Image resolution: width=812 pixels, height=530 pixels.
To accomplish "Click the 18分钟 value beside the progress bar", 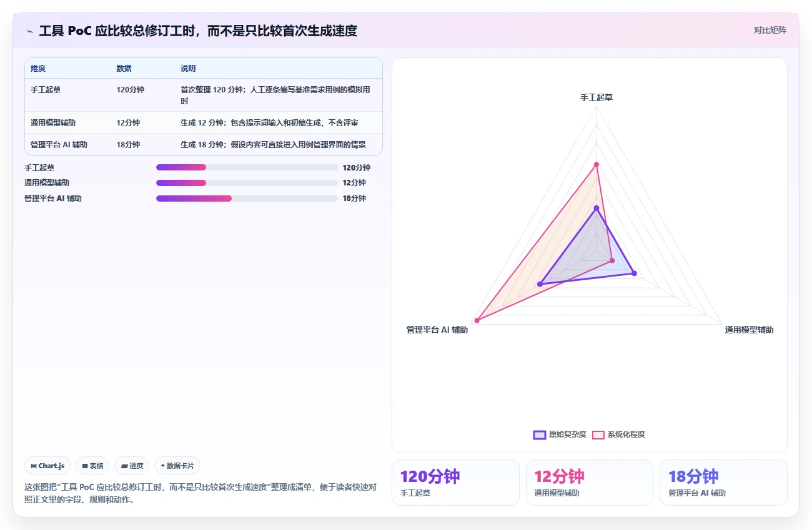I will pos(354,199).
